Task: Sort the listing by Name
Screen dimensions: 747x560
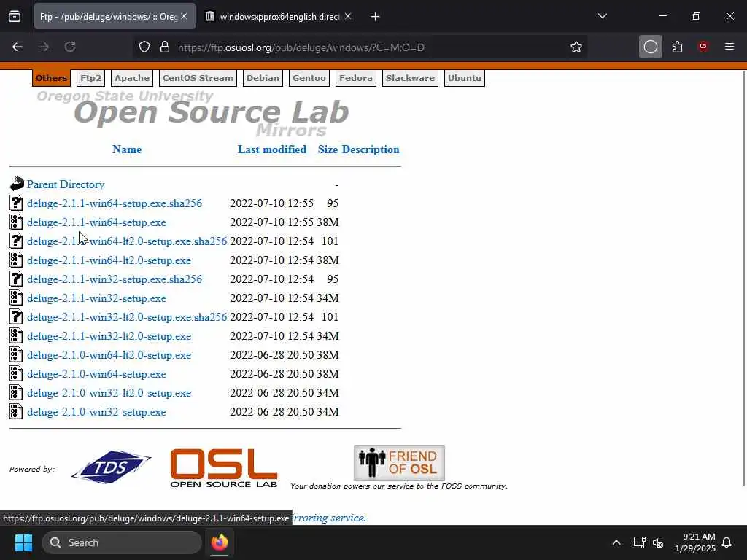Action: (127, 149)
